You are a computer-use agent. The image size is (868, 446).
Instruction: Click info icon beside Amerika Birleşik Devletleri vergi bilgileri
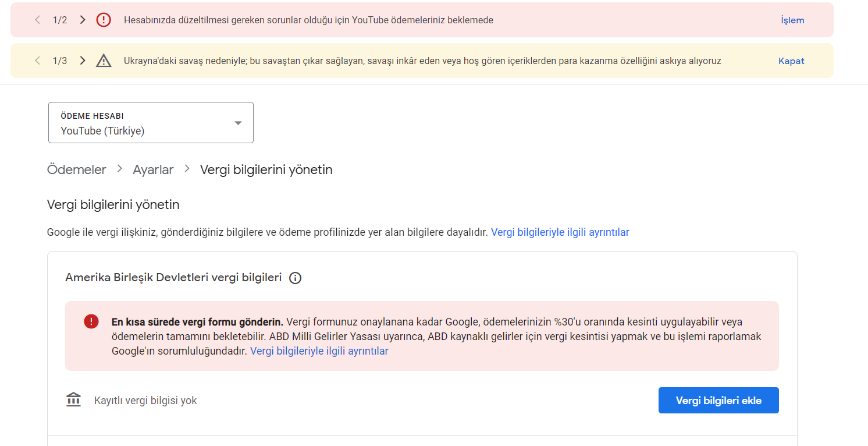pyautogui.click(x=296, y=278)
